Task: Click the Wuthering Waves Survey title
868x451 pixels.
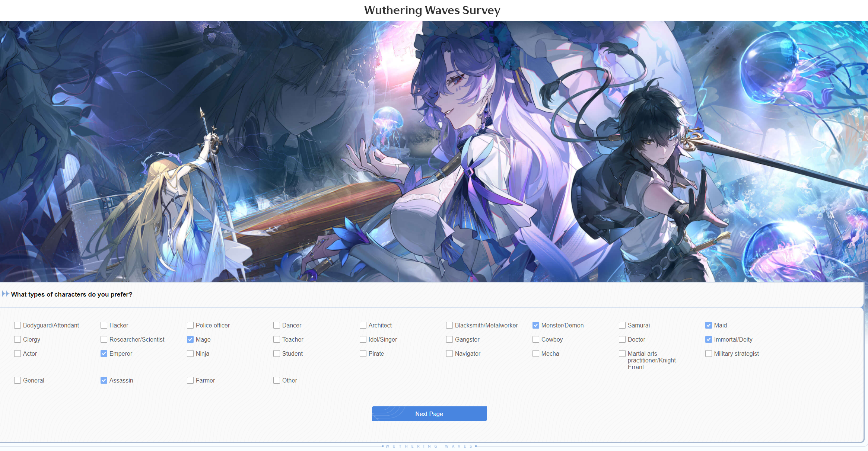Action: (432, 10)
